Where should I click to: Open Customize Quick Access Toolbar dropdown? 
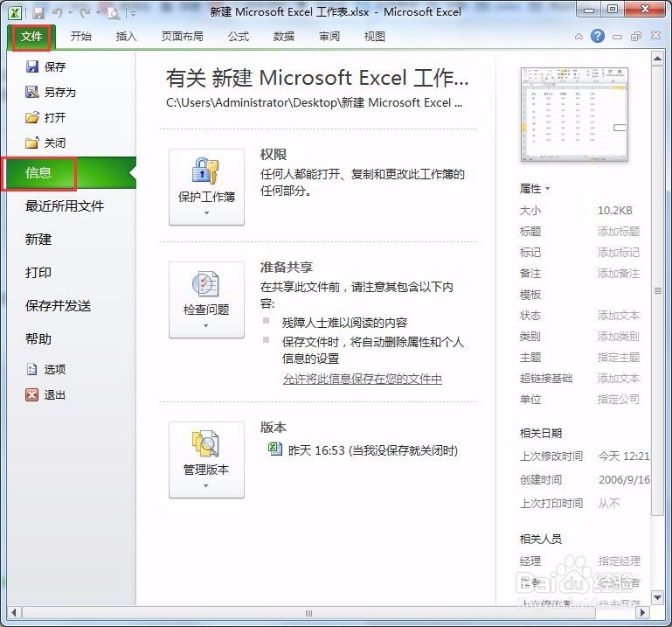point(133,14)
